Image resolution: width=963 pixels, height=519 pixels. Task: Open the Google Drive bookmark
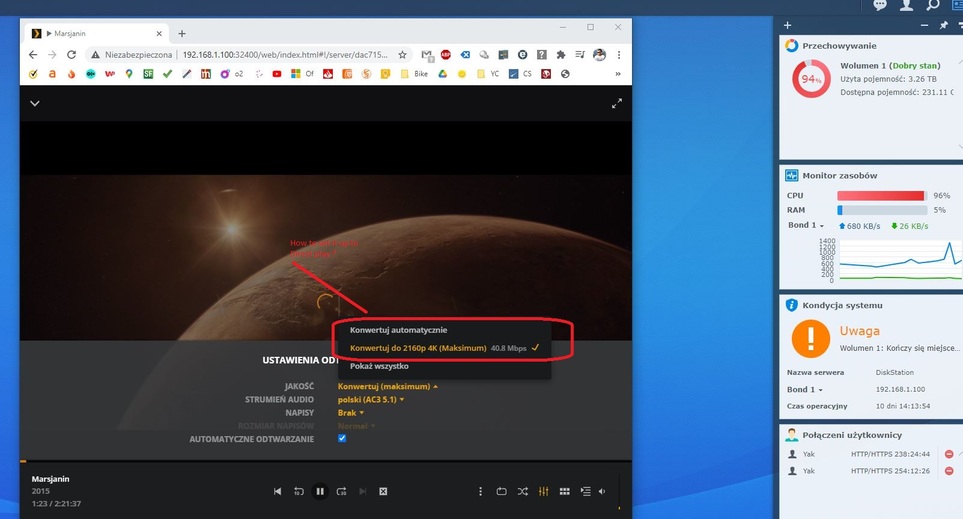pyautogui.click(x=442, y=74)
